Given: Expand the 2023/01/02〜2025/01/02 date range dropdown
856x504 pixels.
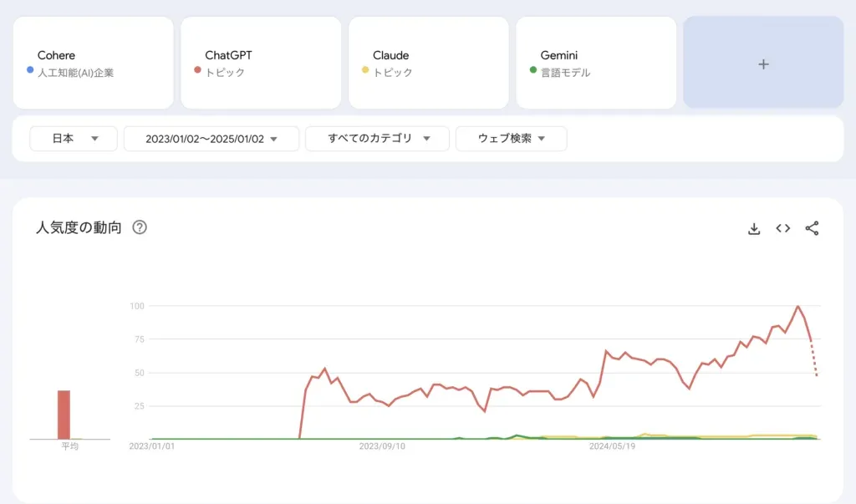Looking at the screenshot, I should point(211,139).
